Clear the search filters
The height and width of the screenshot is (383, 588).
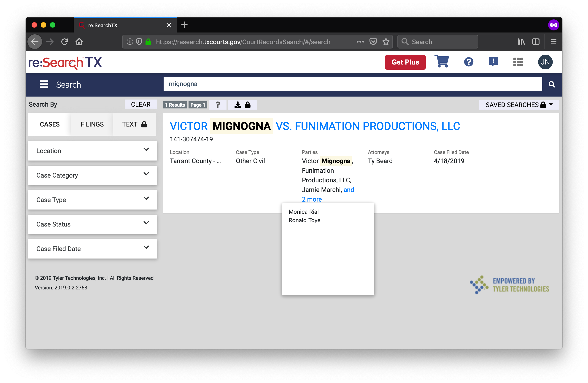(x=140, y=104)
